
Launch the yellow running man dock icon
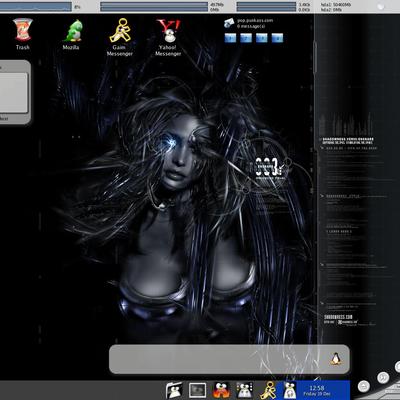[x=268, y=390]
